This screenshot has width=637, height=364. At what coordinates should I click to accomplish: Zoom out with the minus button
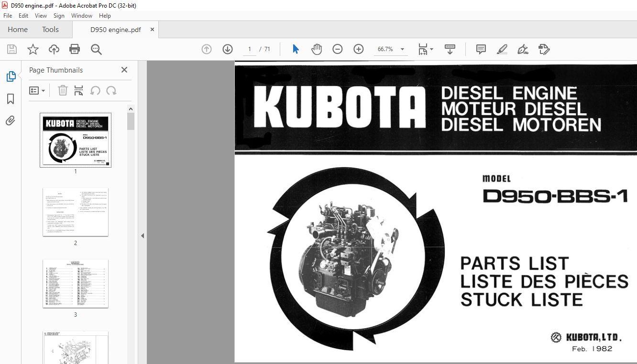[338, 49]
